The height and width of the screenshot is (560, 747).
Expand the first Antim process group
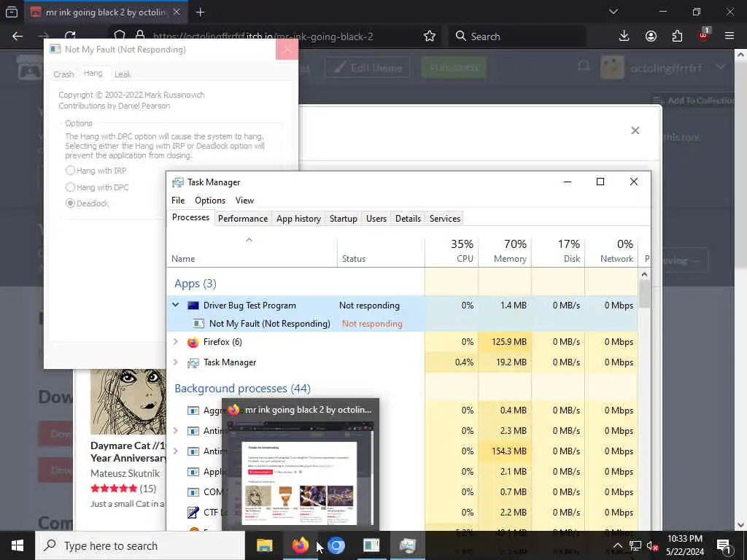click(x=176, y=431)
